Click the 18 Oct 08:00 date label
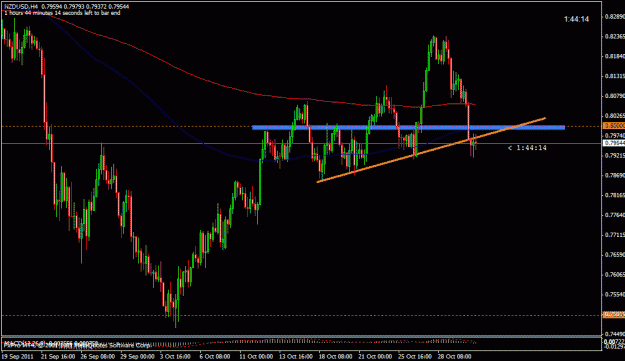 tap(336, 356)
